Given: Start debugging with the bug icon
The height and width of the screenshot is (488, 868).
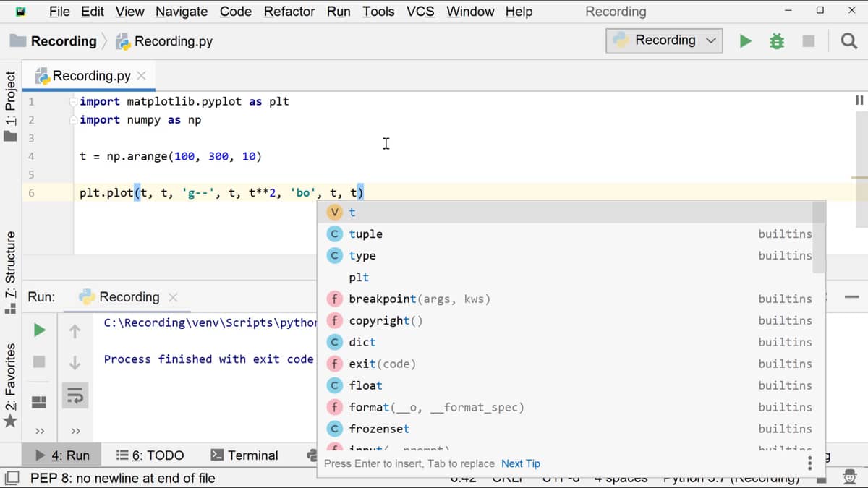Looking at the screenshot, I should click(777, 41).
